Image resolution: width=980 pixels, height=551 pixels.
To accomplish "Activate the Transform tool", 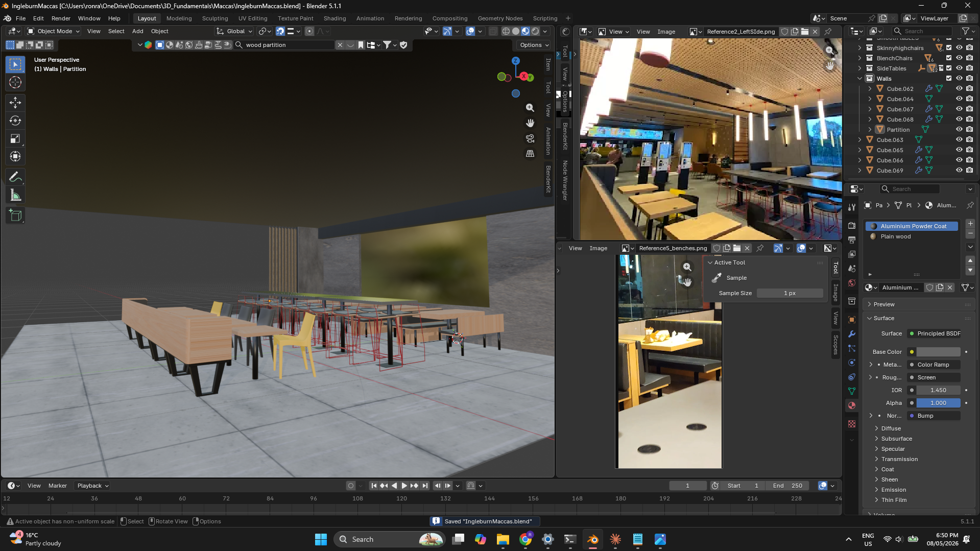I will coord(15,156).
